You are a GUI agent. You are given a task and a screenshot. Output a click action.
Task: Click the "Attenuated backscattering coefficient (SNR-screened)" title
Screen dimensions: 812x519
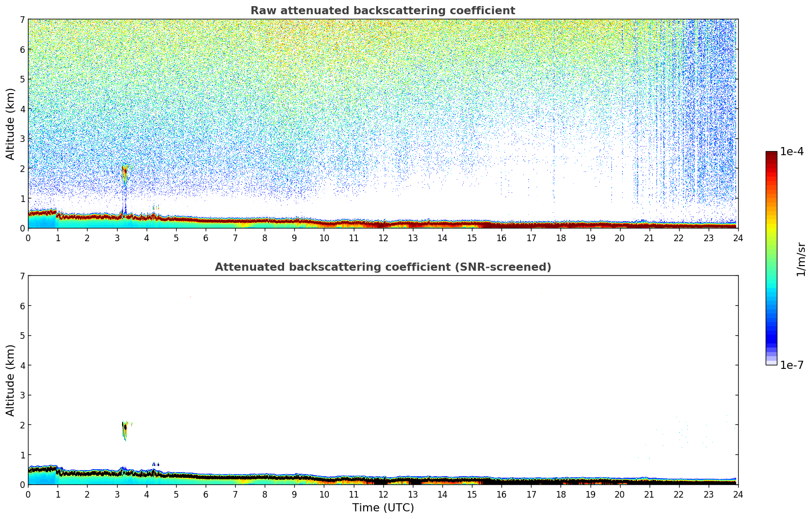(x=383, y=267)
